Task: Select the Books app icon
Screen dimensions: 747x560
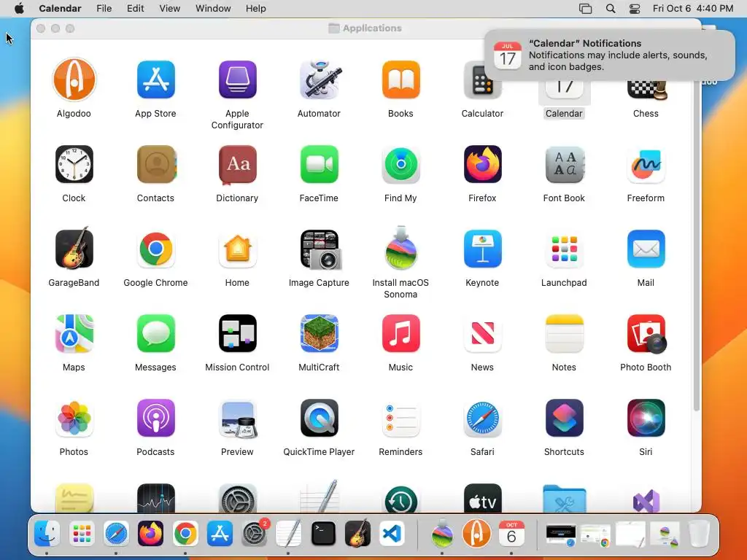Action: coord(400,79)
